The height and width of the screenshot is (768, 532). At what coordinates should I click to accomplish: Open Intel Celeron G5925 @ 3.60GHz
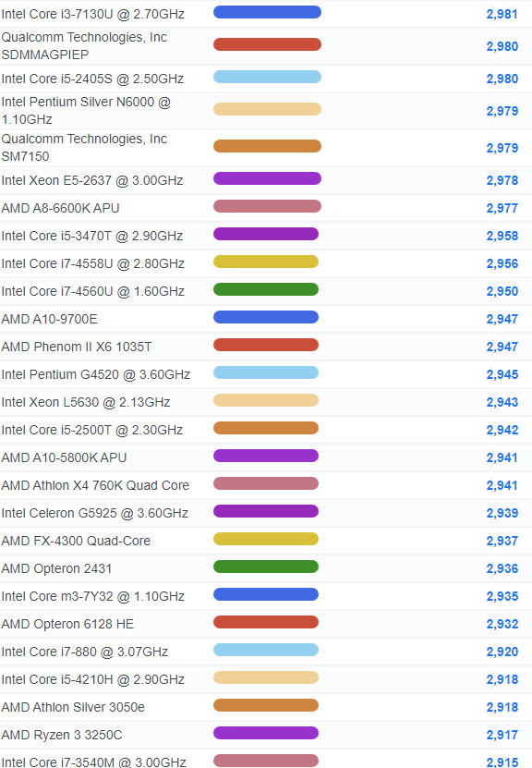tap(95, 513)
